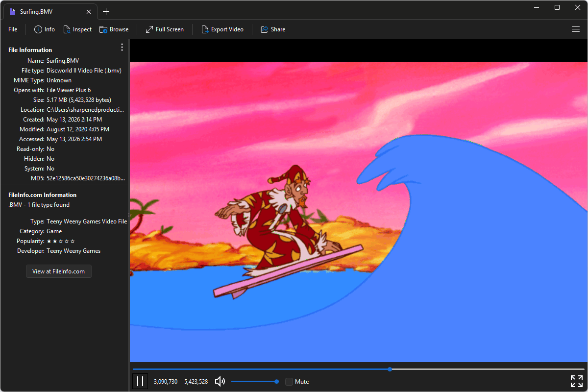This screenshot has height=392, width=588.
Task: Click the file type Discworld II Video File
Action: tap(84, 71)
